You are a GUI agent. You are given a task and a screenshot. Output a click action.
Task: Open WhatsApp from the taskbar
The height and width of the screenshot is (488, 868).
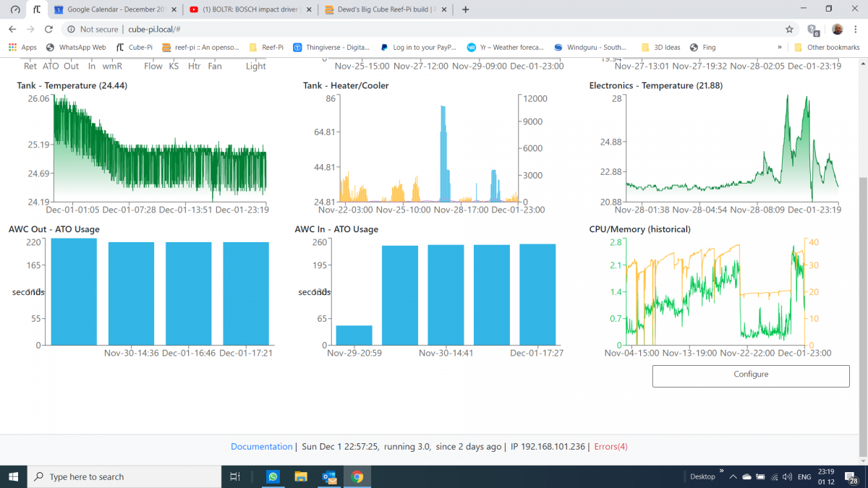coord(273,476)
